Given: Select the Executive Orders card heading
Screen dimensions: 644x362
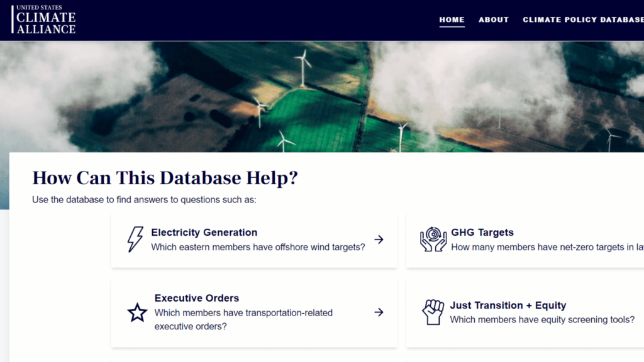Looking at the screenshot, I should (196, 298).
